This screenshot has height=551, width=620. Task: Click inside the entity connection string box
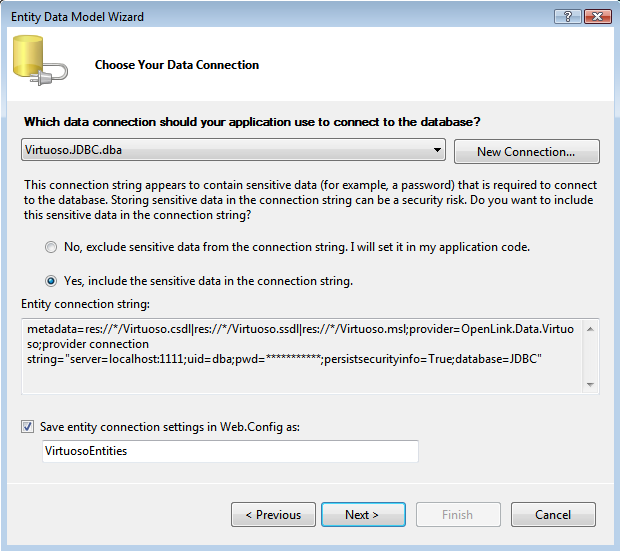point(300,355)
